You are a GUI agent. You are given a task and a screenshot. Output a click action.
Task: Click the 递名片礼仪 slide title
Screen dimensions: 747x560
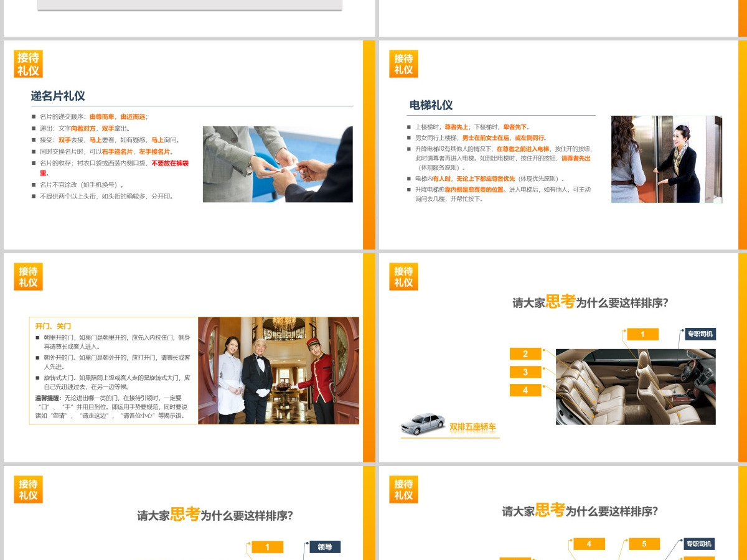coord(58,96)
